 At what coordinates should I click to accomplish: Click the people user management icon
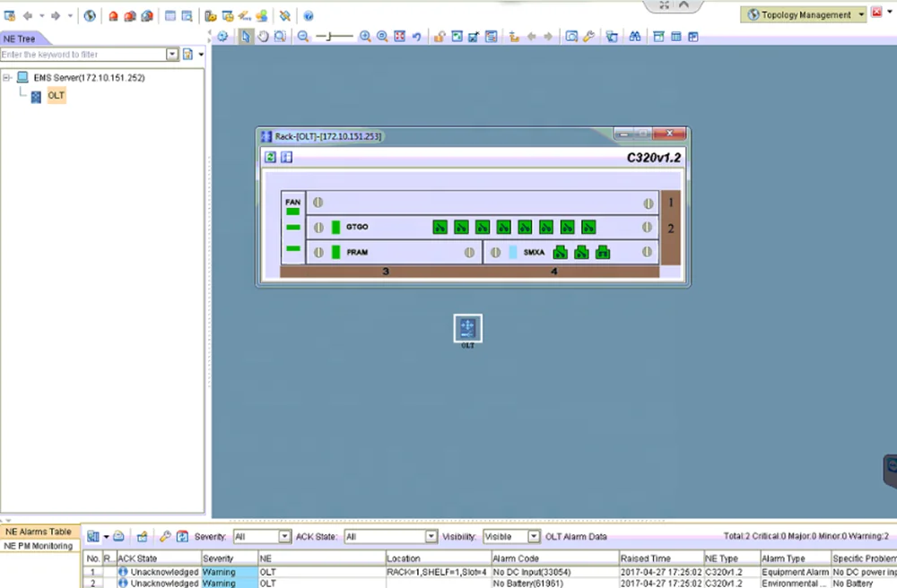[261, 16]
